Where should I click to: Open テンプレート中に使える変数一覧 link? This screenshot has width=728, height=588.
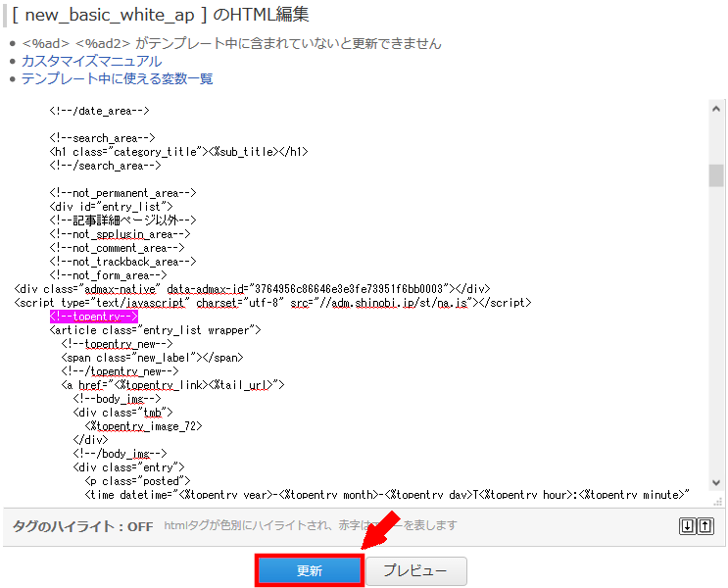coord(117,78)
